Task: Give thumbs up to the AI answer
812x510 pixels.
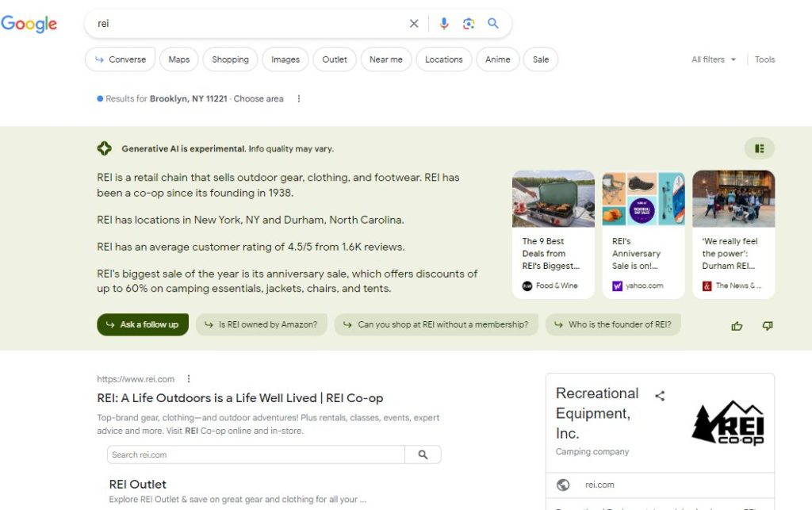Action: point(737,325)
